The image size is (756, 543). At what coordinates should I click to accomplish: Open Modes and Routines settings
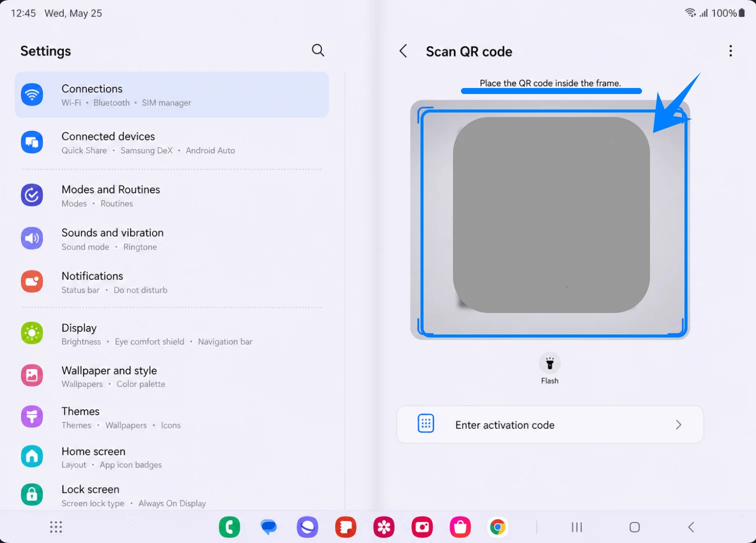[x=171, y=195]
